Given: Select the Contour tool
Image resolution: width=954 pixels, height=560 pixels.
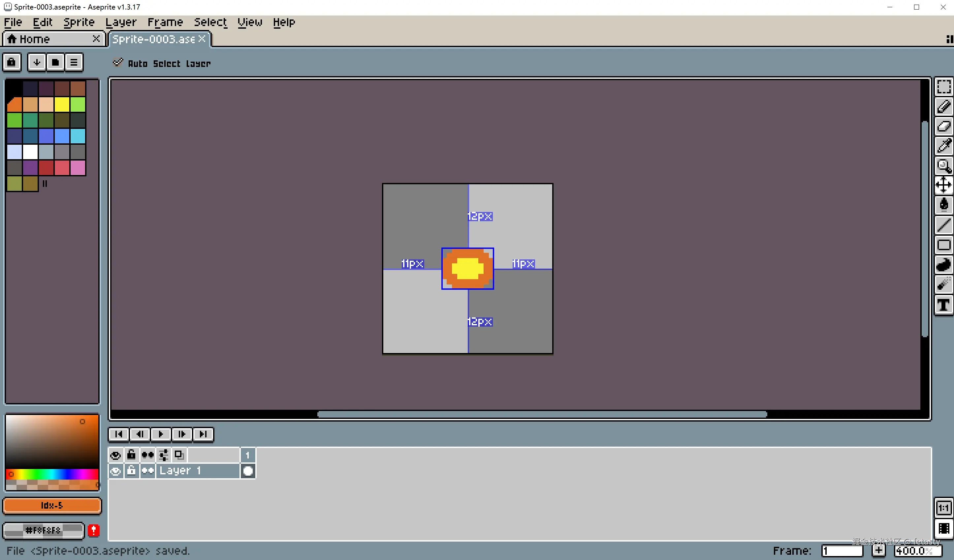Looking at the screenshot, I should tap(943, 265).
